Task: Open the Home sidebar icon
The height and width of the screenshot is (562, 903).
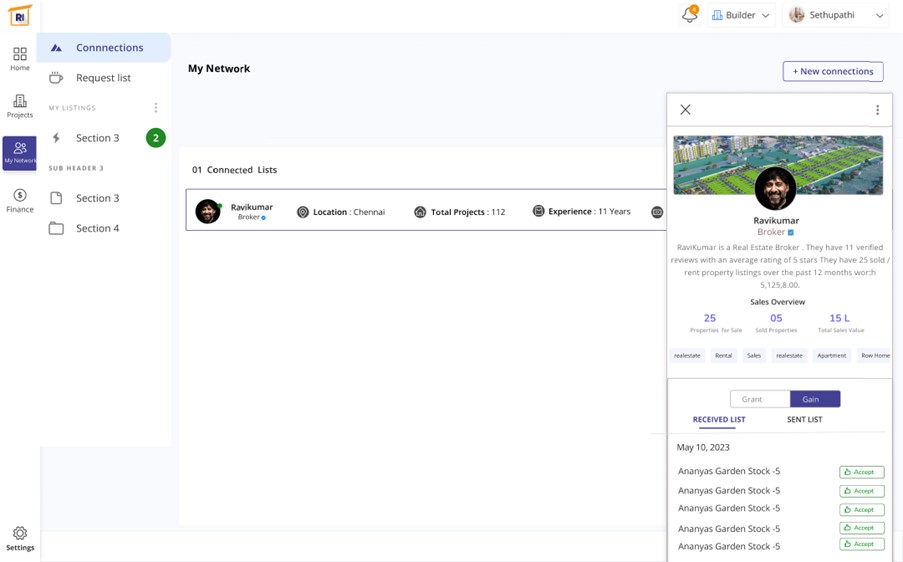Action: pos(20,58)
